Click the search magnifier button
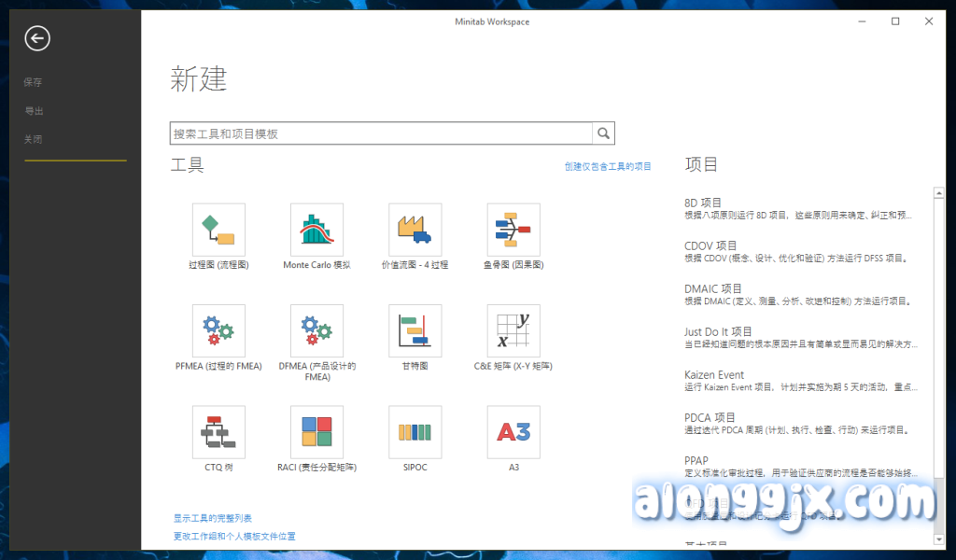 point(604,133)
